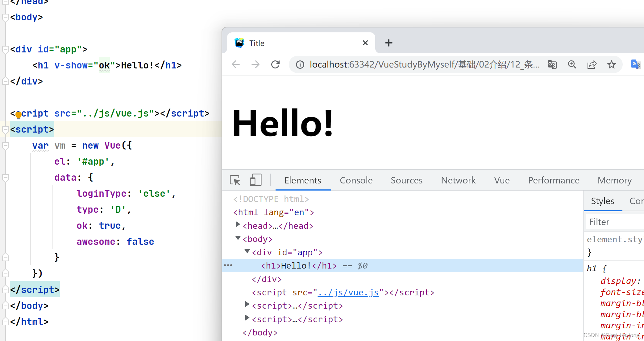Select the closing /div row in Elements
Image resolution: width=644 pixels, height=341 pixels.
267,279
